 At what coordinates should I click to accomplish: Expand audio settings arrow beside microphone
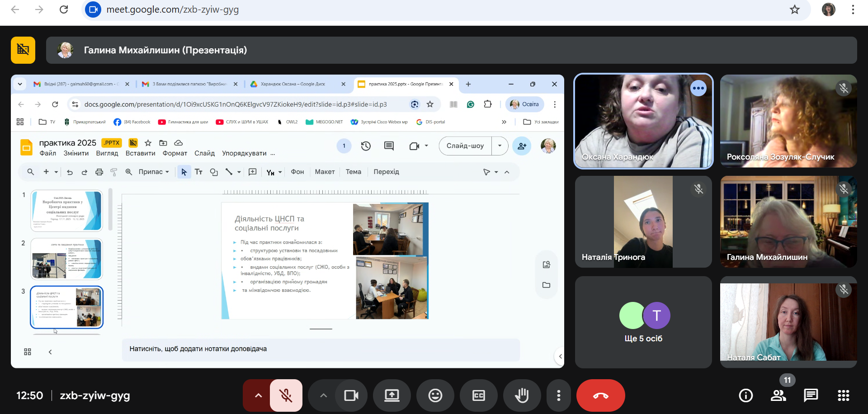coord(258,396)
